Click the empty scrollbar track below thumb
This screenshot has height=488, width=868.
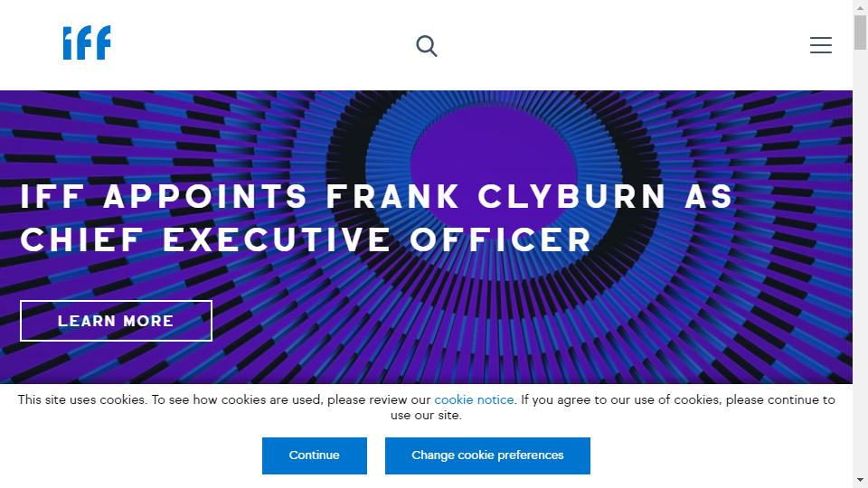click(x=860, y=271)
